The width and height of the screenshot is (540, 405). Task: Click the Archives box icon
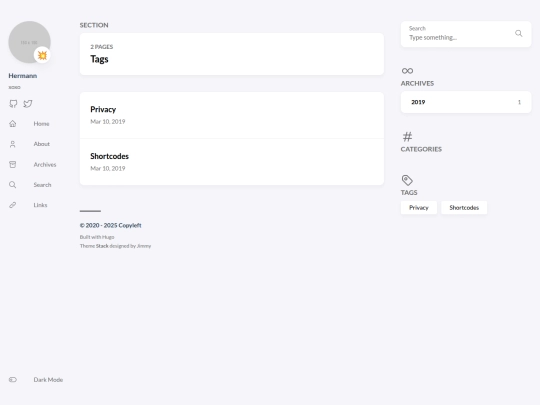coord(13,164)
